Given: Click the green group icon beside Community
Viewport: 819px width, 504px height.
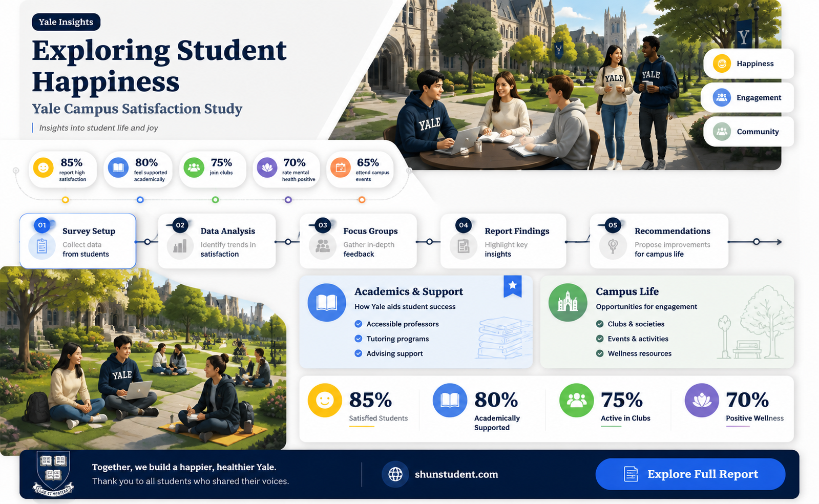Looking at the screenshot, I should coord(722,132).
